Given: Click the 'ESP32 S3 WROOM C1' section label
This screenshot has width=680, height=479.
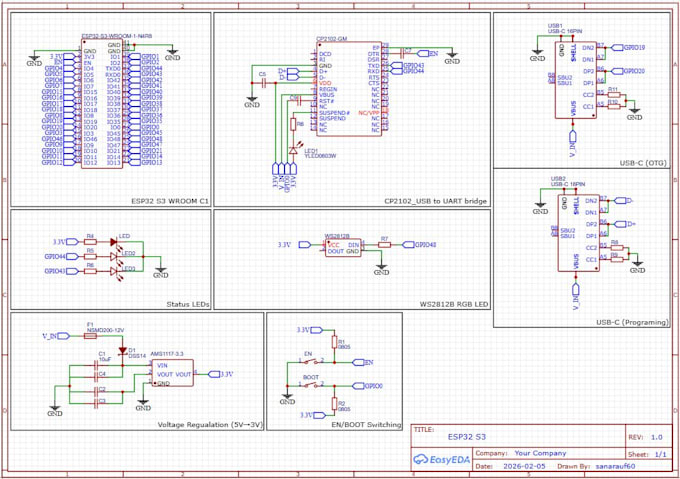Looking at the screenshot, I should (170, 202).
